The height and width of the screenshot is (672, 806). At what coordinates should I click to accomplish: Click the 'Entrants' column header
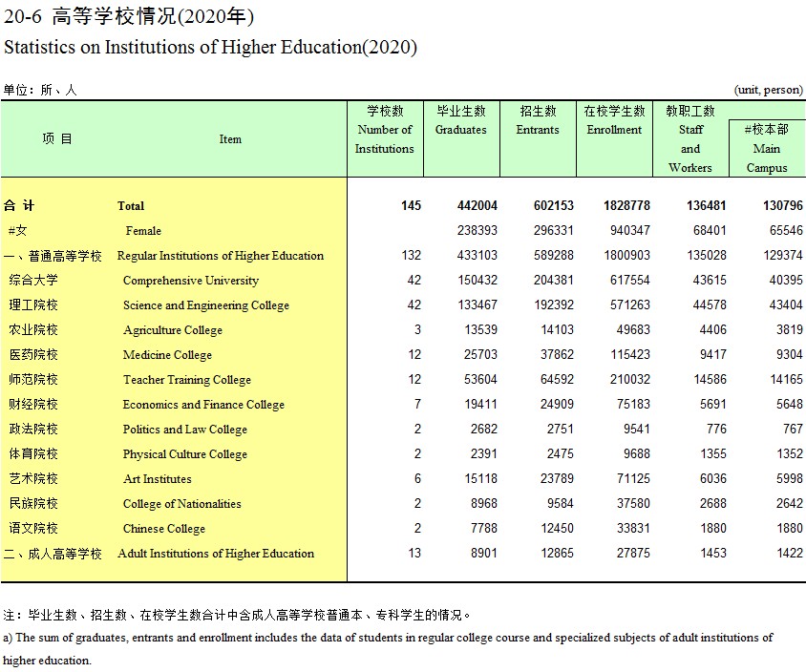click(x=538, y=138)
